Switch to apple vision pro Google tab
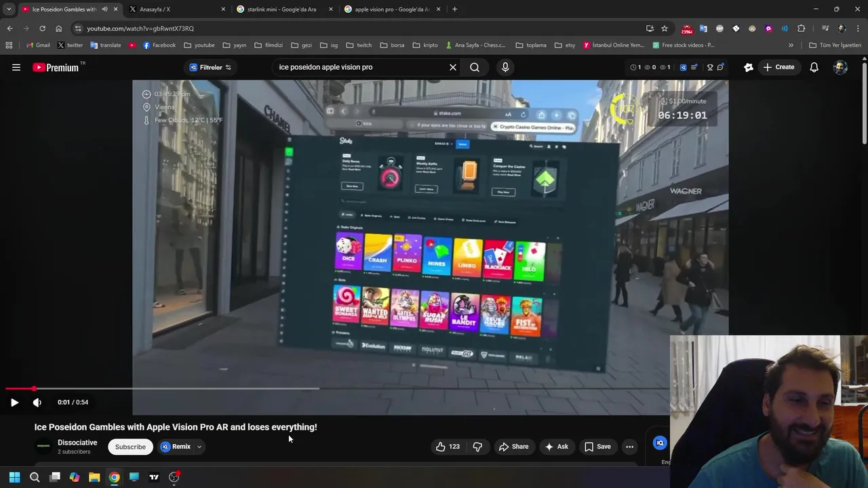The height and width of the screenshot is (488, 868). click(x=392, y=9)
